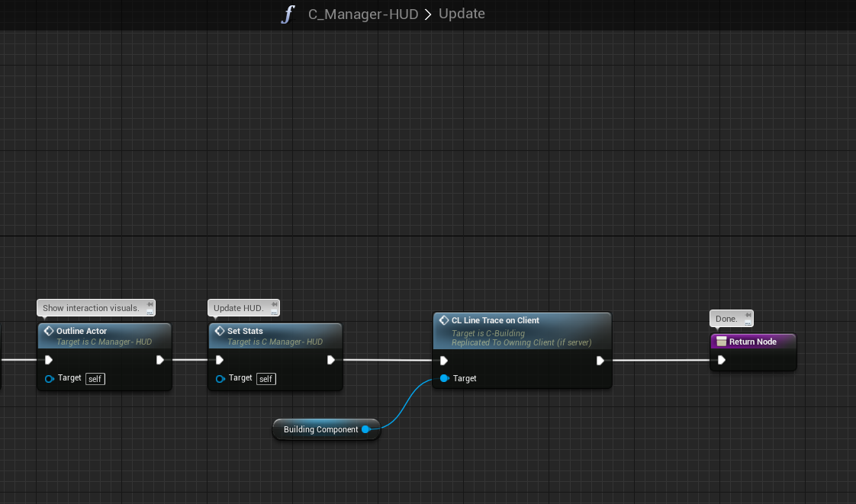Click the CL Line Trace on Client title
Viewport: 856px width, 504px height.
click(495, 320)
